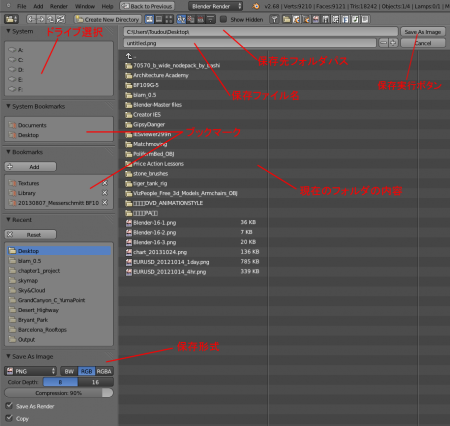The height and width of the screenshot is (426, 450).
Task: Remove the Textures bookmark with its X icon
Action: pyautogui.click(x=105, y=183)
